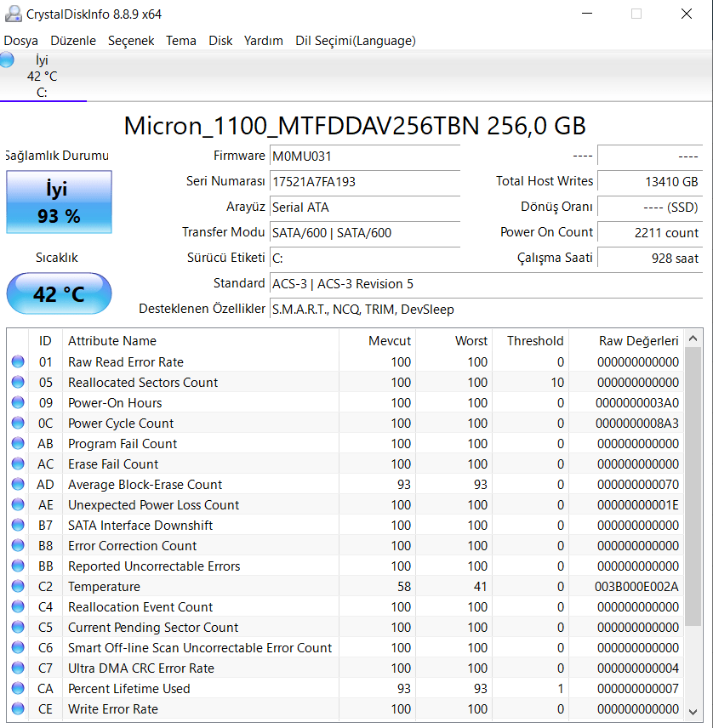
Task: Click the CrystalDiskInfo app icon in title bar
Action: [x=13, y=14]
